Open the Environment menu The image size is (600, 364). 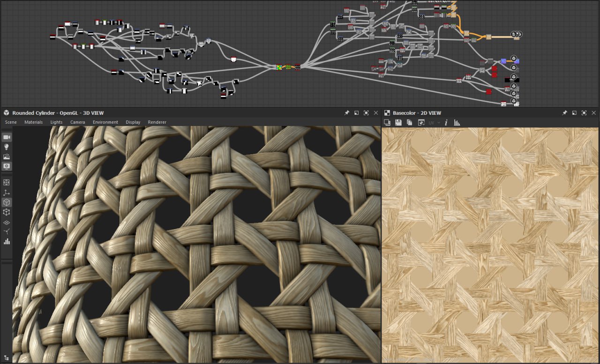tap(105, 122)
